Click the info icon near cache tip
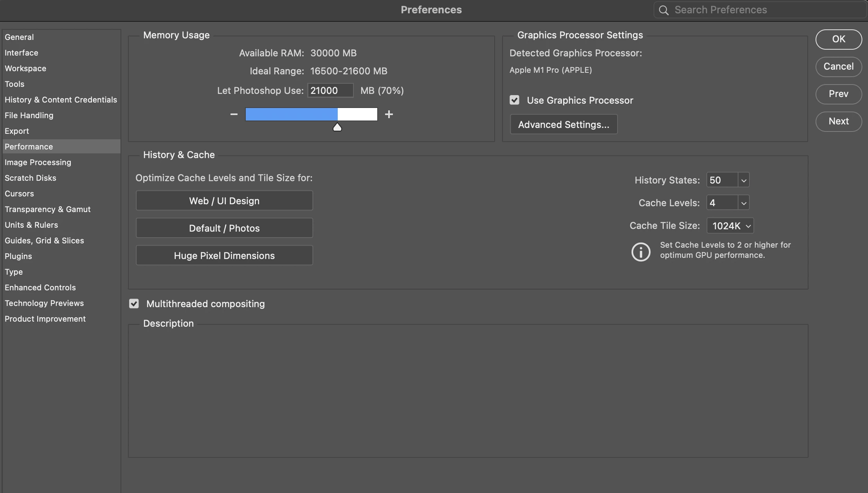This screenshot has width=868, height=493. pyautogui.click(x=641, y=252)
